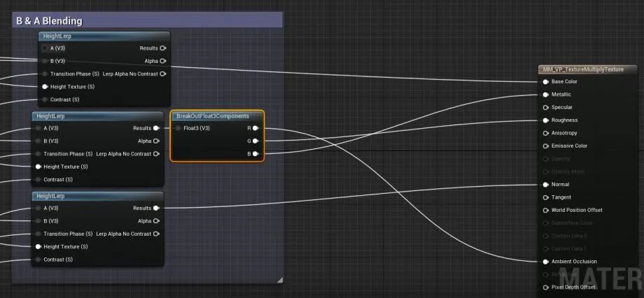This screenshot has width=644, height=298.
Task: Click Lerp Alpha No Contrast pin, bottom HeightLerp
Action: tap(156, 234)
